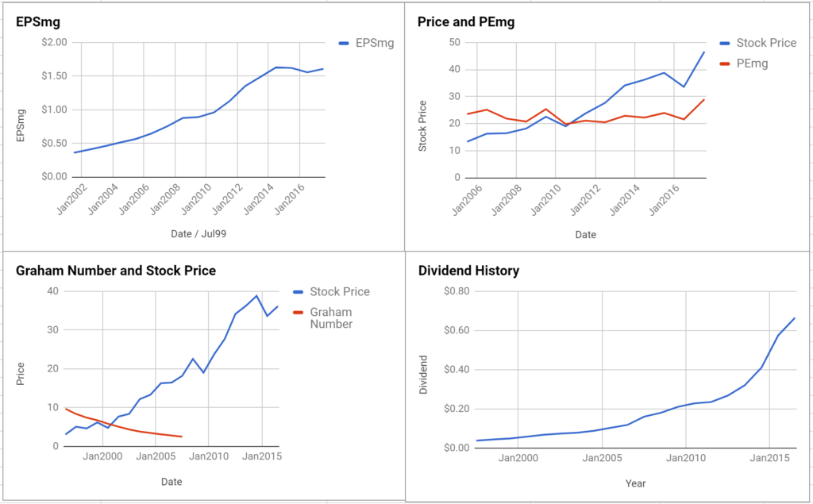The width and height of the screenshot is (813, 504).
Task: Select the vertical Stock Price axis title
Action: tap(422, 126)
